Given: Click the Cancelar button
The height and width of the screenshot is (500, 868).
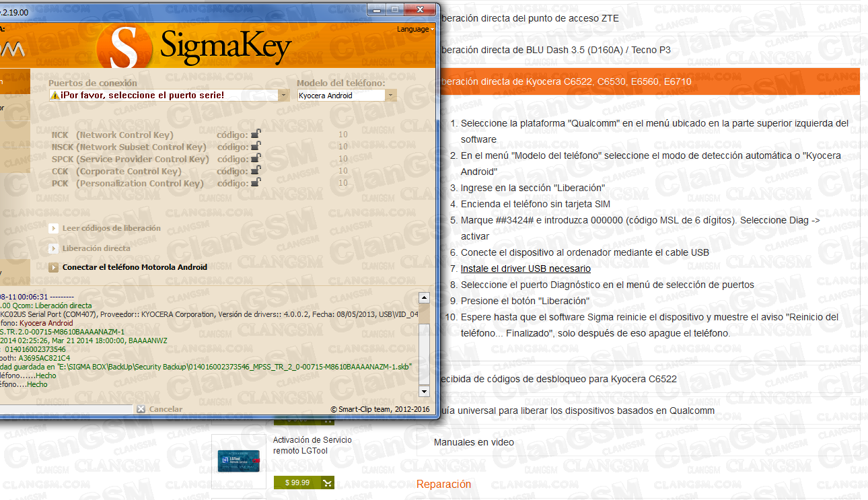Looking at the screenshot, I should (x=166, y=408).
